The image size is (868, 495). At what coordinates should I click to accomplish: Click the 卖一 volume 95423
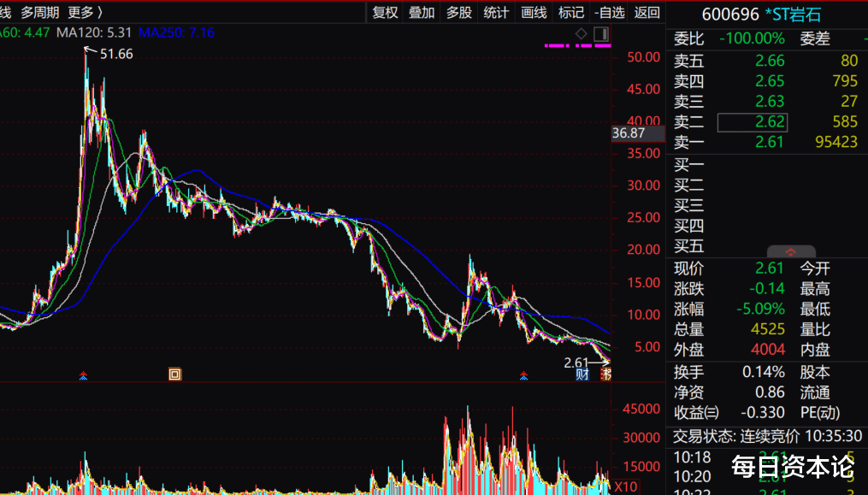(x=836, y=142)
